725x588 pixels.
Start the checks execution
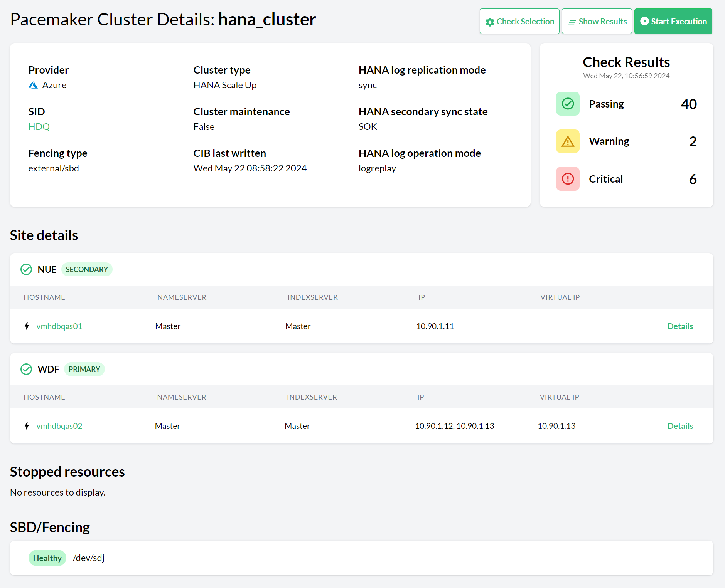[673, 21]
